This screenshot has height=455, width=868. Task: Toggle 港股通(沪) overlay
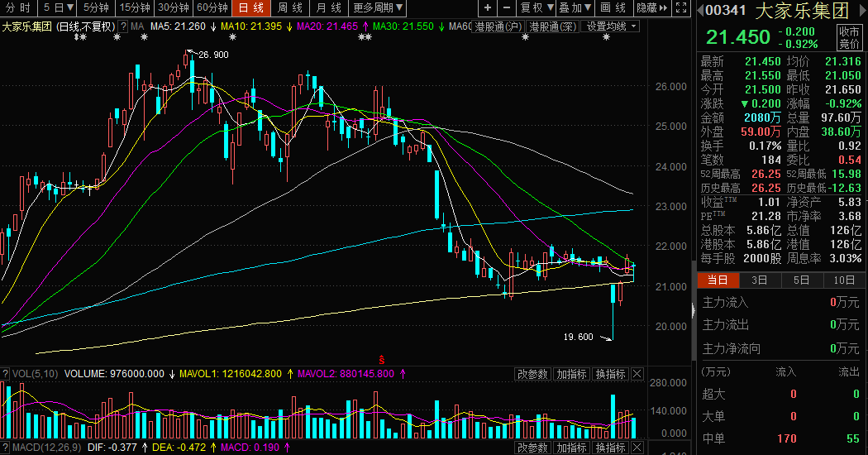click(498, 26)
